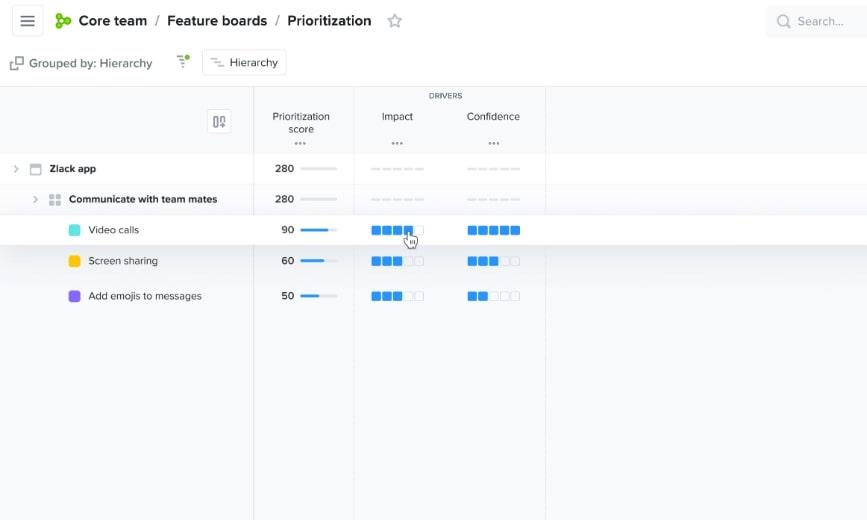Click the Grouped by Hierarchy icon
Image resolution: width=867 pixels, height=520 pixels.
[17, 63]
